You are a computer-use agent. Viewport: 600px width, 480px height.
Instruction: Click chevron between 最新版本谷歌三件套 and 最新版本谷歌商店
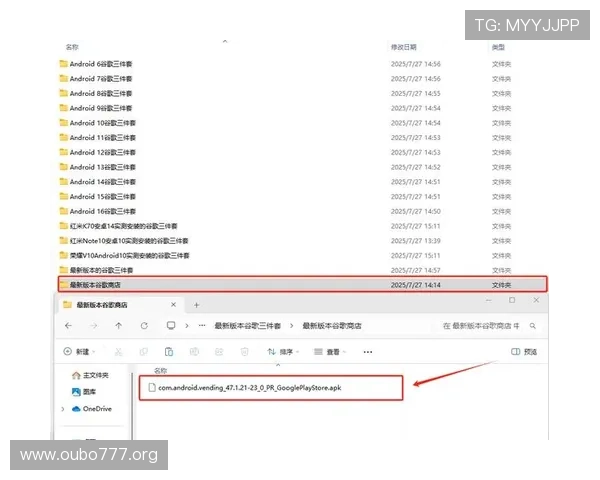coord(292,326)
